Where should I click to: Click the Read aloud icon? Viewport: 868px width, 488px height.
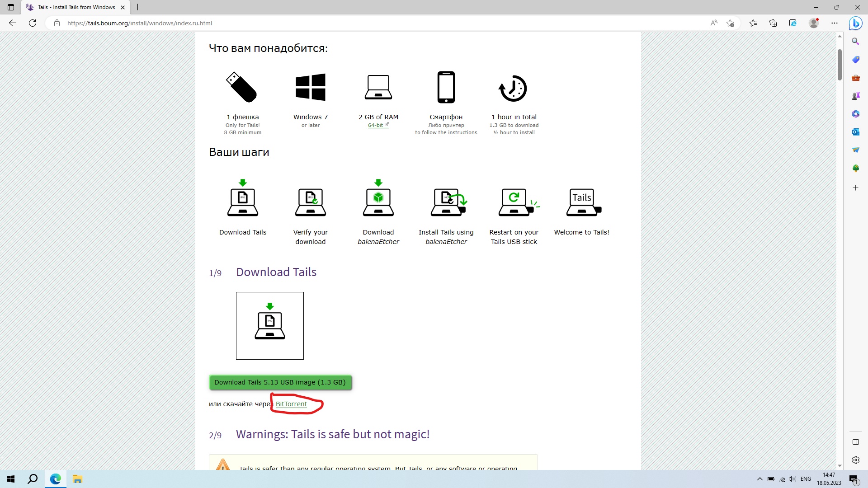[x=714, y=23]
